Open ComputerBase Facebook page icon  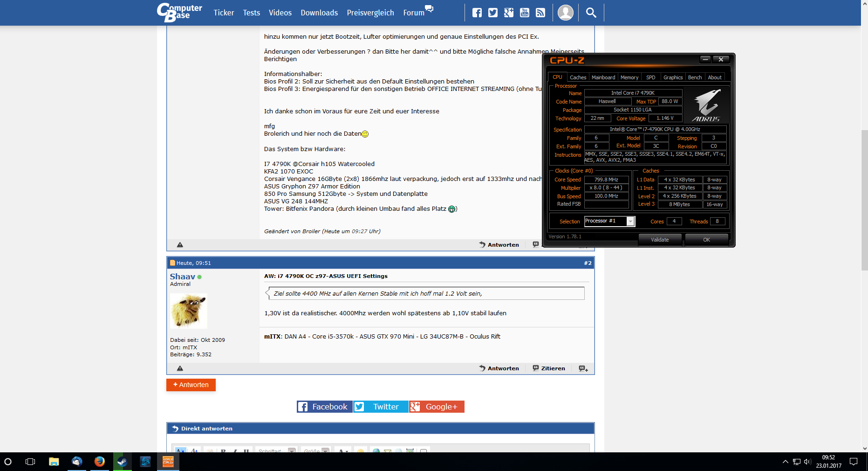[x=477, y=13]
